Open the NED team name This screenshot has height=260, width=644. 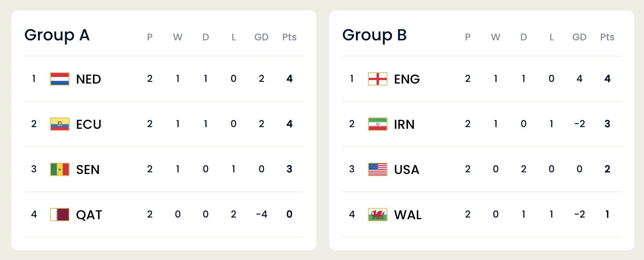88,79
